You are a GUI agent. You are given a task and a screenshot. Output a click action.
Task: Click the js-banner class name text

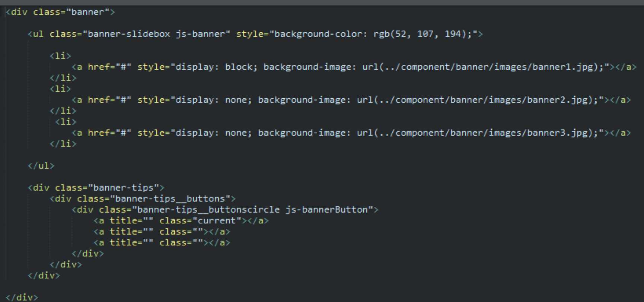click(x=200, y=34)
